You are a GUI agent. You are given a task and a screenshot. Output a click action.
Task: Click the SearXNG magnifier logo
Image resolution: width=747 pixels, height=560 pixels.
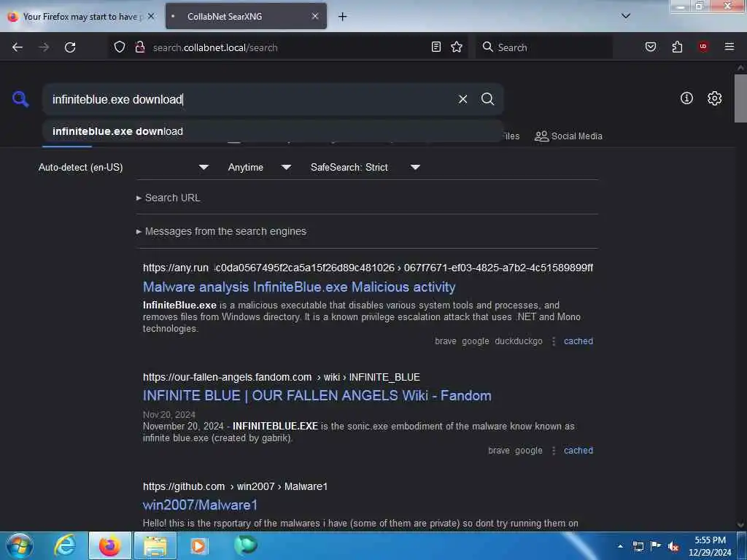(20, 99)
